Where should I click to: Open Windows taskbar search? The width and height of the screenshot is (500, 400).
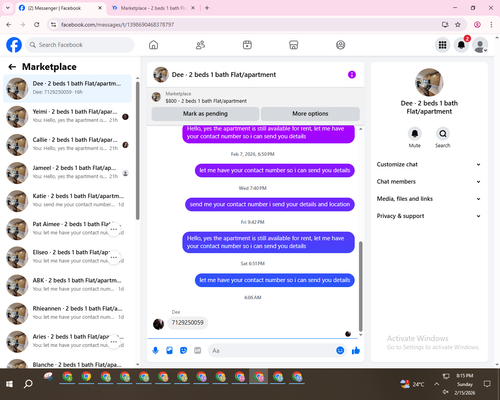28,384
